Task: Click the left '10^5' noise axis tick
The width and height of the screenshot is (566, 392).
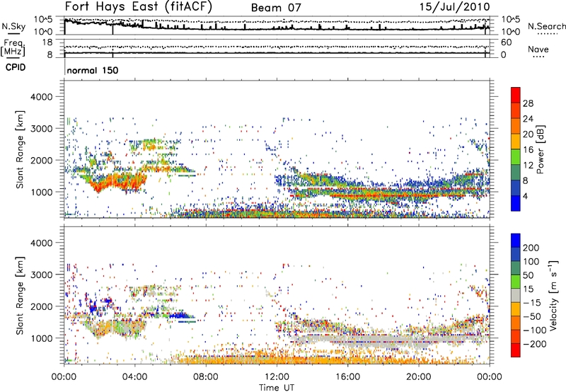Action: pos(43,19)
